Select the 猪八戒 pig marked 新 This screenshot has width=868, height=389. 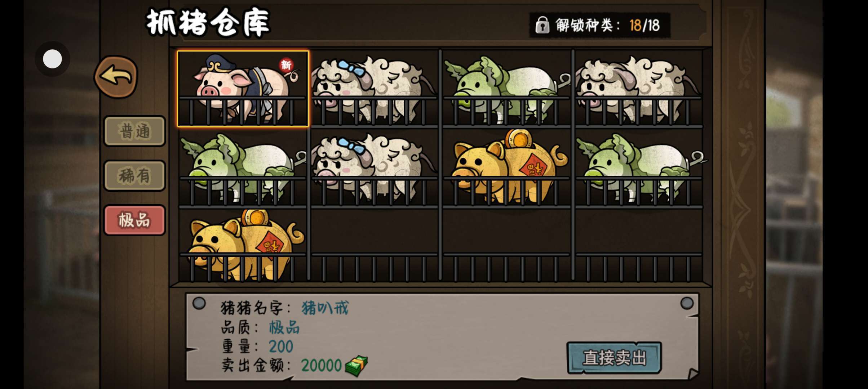(243, 89)
